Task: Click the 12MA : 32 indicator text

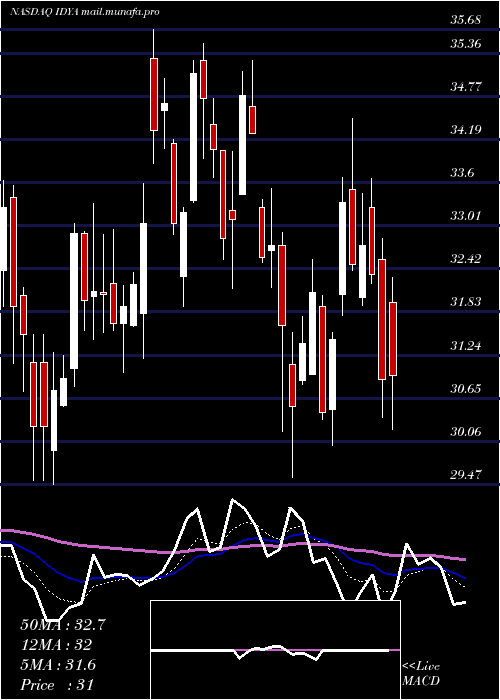Action: 56,645
